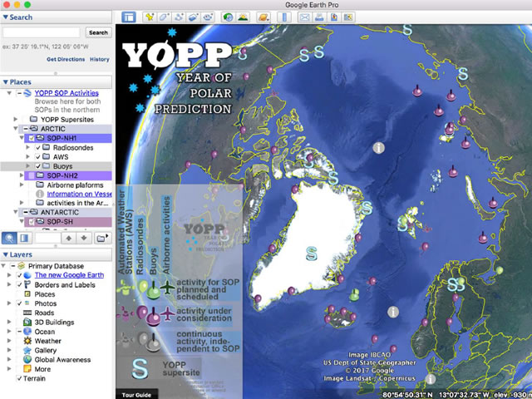Screen dimensions: 532x399
Task: Collapse the ARCTIC folder arrow
Action: (16, 129)
